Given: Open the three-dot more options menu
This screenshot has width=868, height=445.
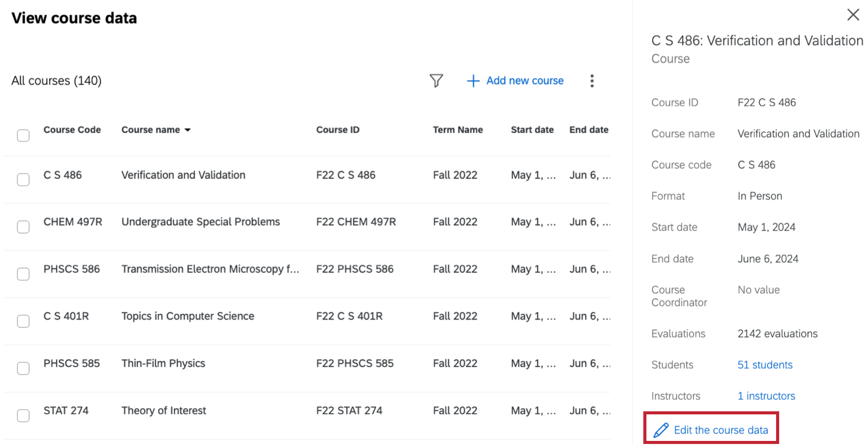Looking at the screenshot, I should [592, 81].
